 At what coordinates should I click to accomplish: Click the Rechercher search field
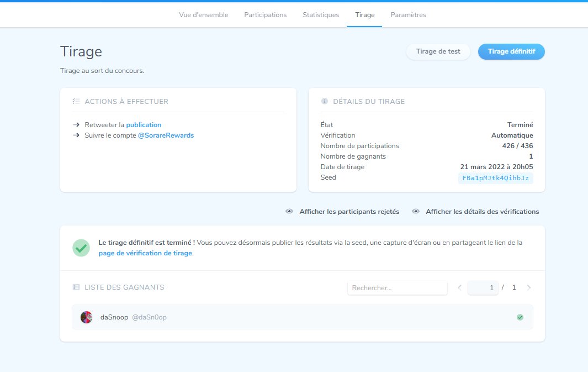(x=397, y=287)
